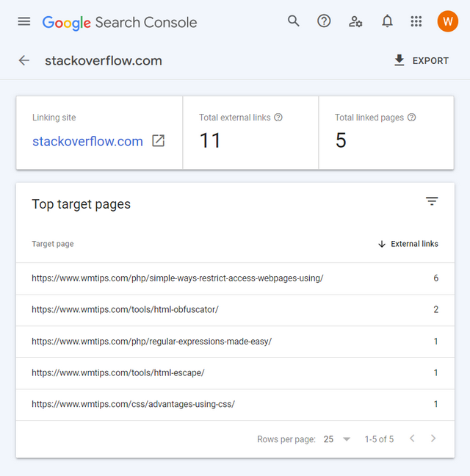Click the Google Search Console logo

(x=120, y=23)
